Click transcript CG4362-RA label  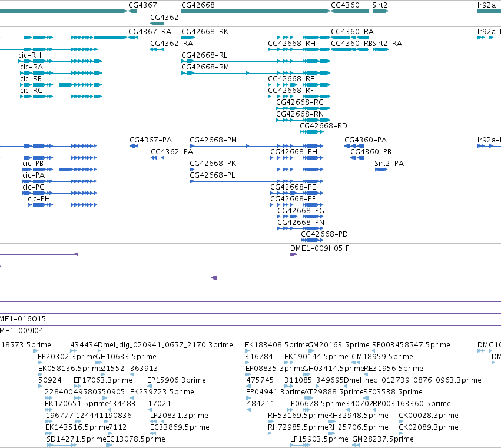click(171, 44)
